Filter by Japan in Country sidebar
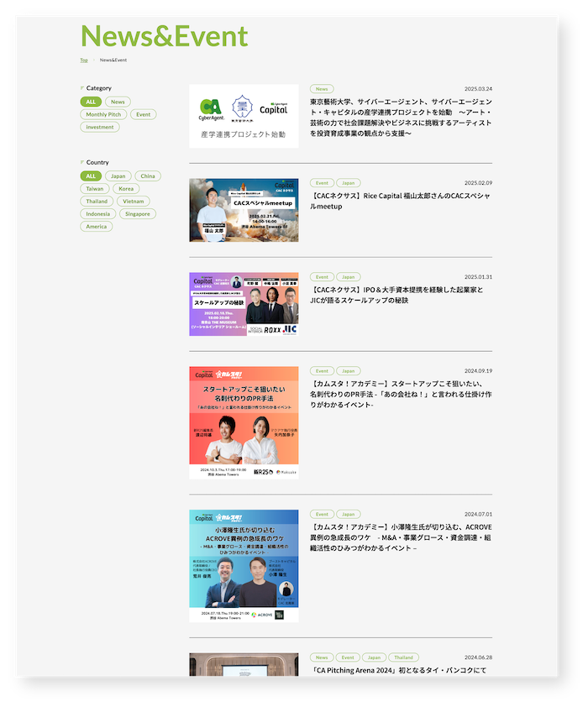The height and width of the screenshot is (707, 588). tap(118, 176)
